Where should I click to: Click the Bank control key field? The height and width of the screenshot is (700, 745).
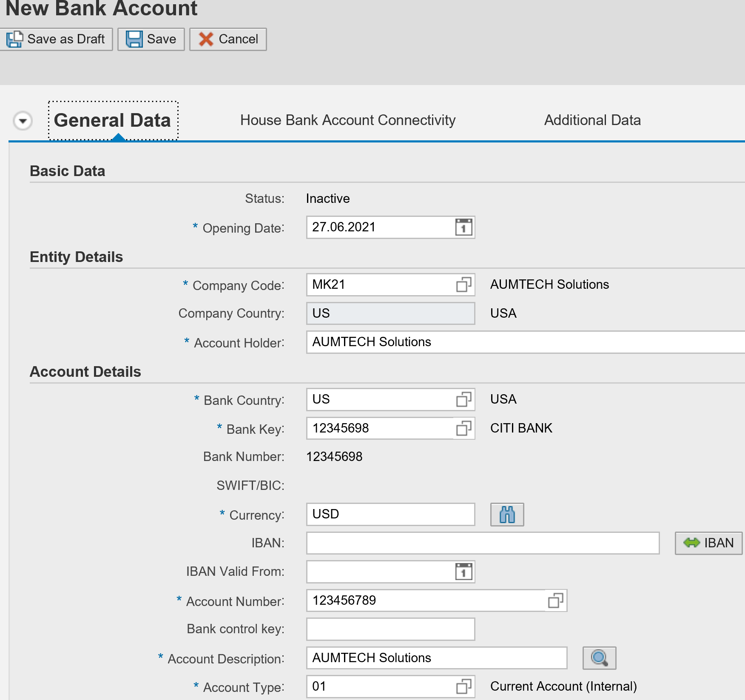pyautogui.click(x=390, y=629)
